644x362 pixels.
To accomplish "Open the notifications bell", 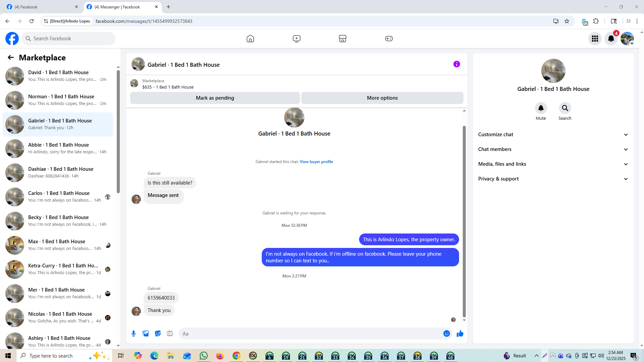I will tap(611, 39).
